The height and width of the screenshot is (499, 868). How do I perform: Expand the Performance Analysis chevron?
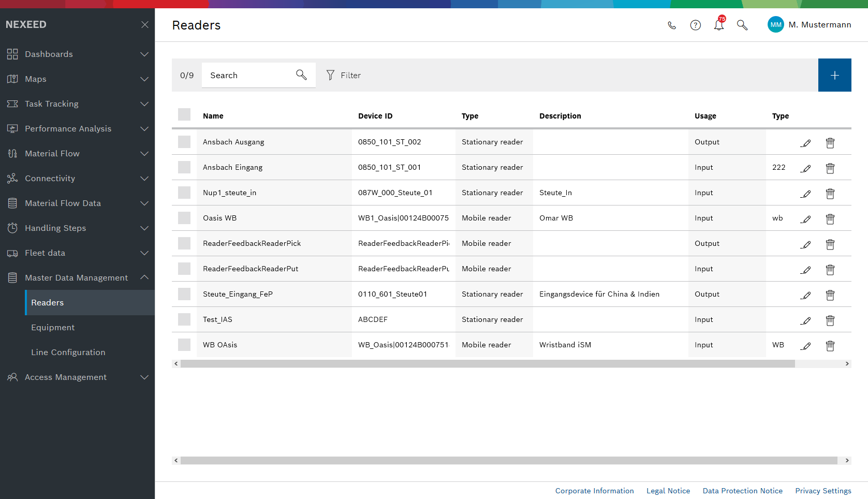[144, 129]
